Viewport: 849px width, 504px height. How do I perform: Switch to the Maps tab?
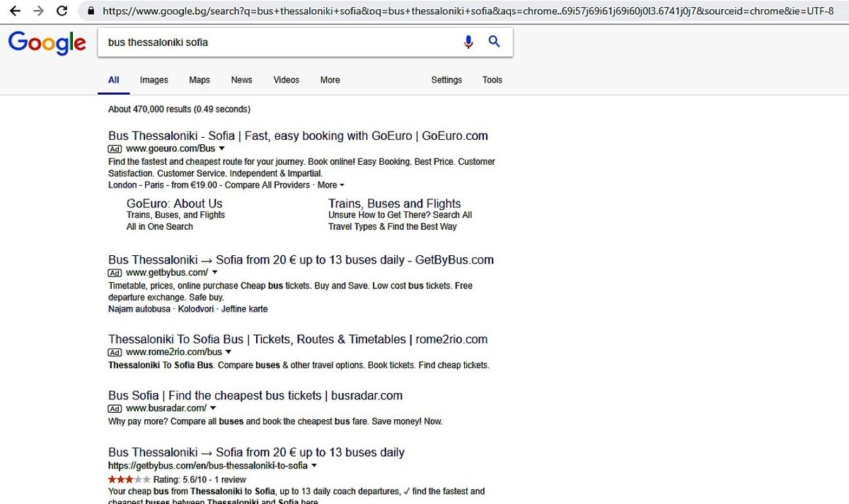200,80
